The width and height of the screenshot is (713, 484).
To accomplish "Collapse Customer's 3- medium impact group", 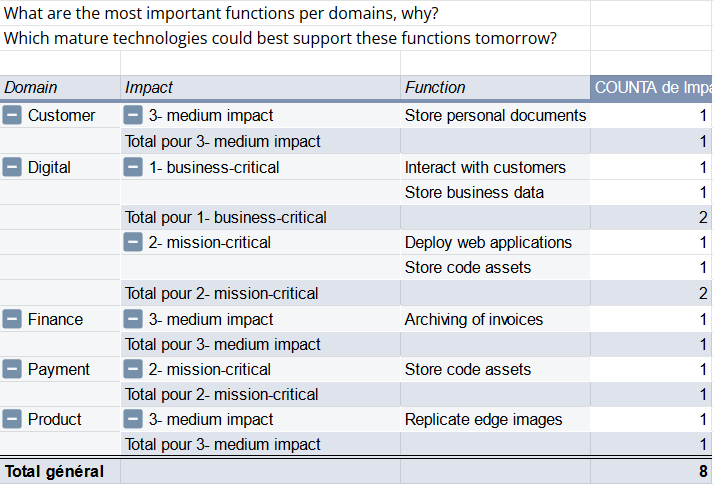I will pos(133,115).
